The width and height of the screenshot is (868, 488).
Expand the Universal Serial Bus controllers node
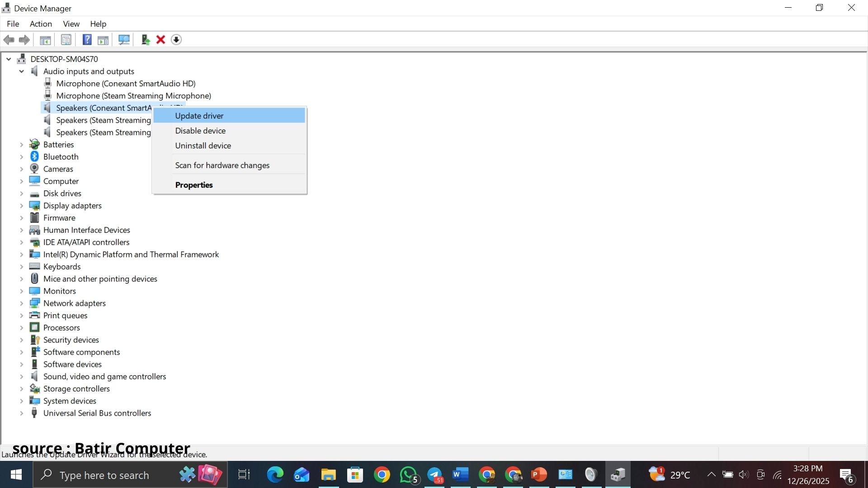tap(21, 413)
